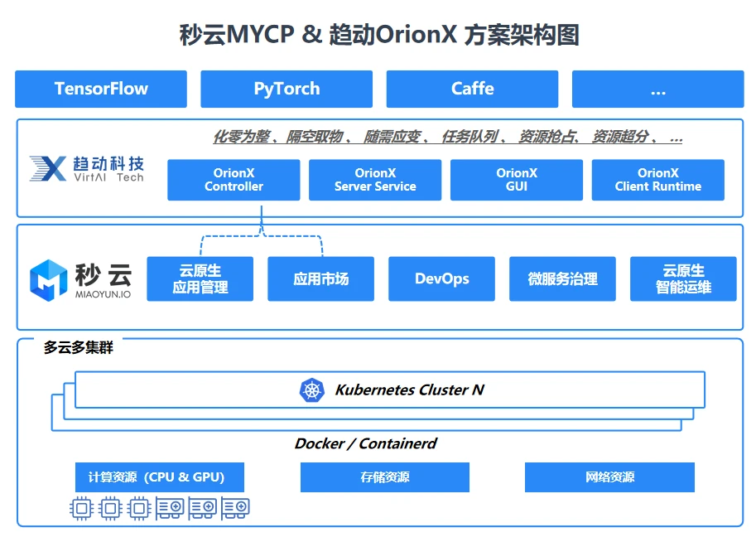Click the Kubernetes Cluster N label

tap(409, 390)
